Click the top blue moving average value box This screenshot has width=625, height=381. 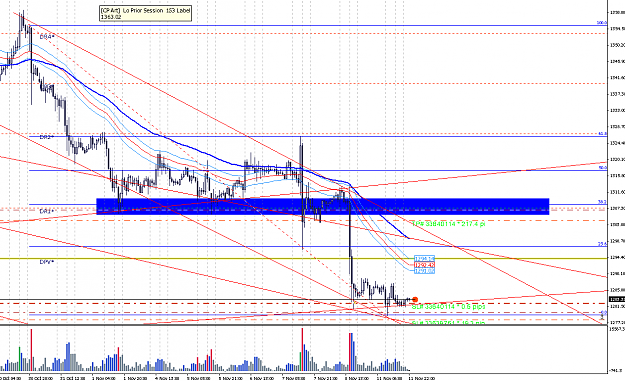click(x=425, y=259)
